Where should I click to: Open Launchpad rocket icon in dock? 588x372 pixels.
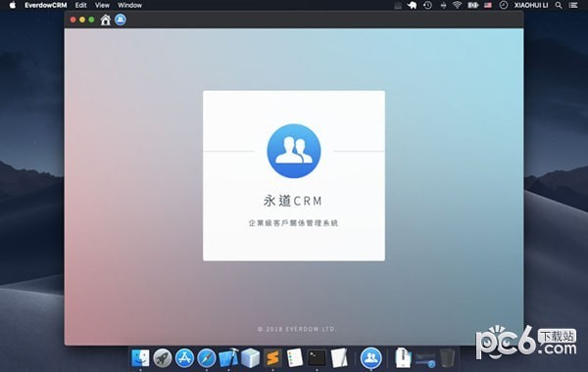(x=163, y=358)
